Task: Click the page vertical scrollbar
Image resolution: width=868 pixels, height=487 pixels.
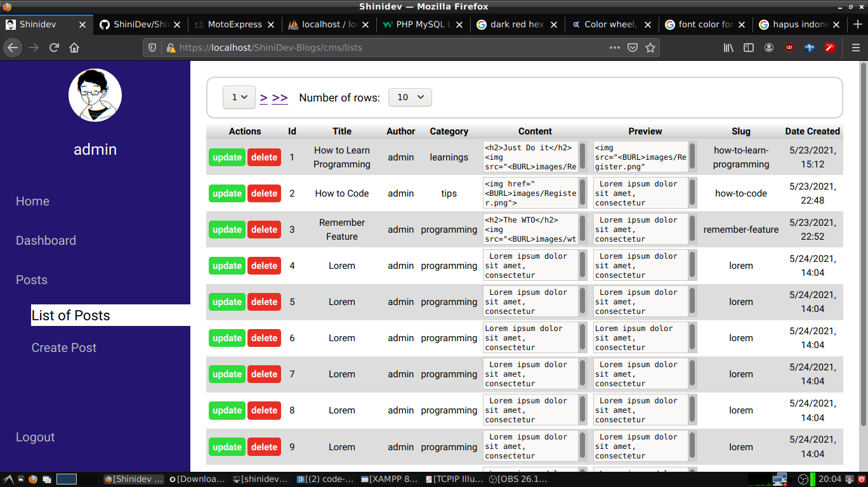Action: tap(863, 244)
